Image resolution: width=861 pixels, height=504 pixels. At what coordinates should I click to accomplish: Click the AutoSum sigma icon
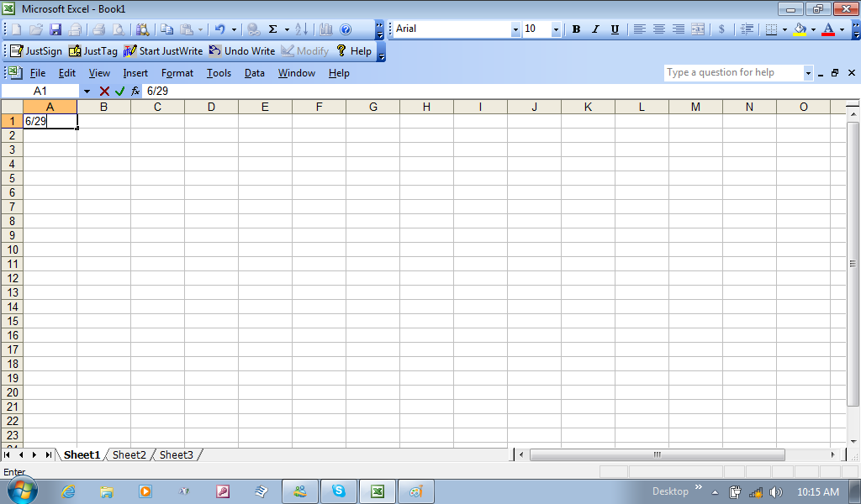(x=272, y=29)
